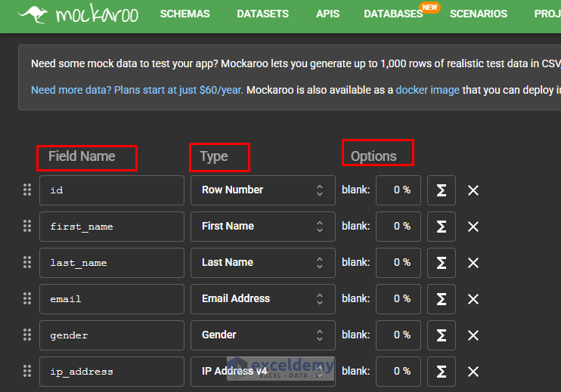Grab the drag handle for the last_name row
The width and height of the screenshot is (561, 392).
pos(27,262)
